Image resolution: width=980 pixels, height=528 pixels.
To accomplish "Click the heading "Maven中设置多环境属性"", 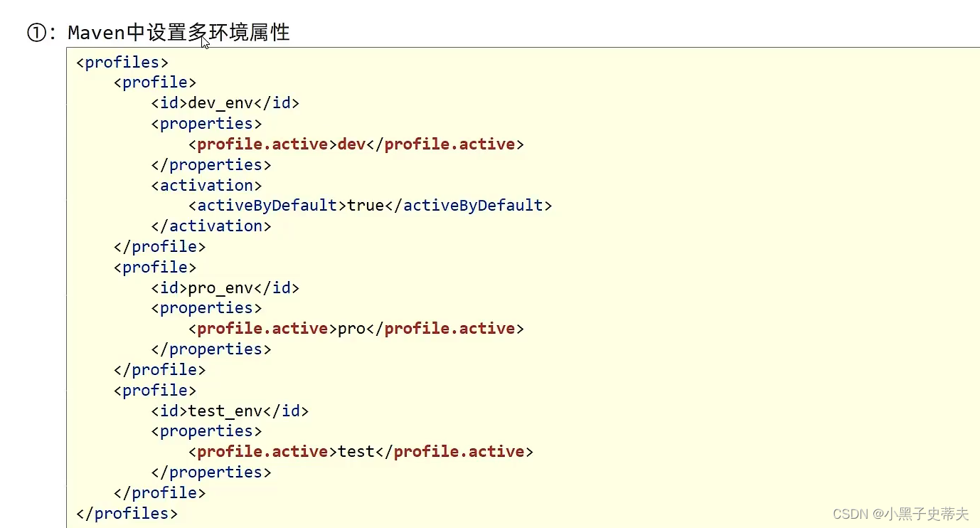I will click(179, 33).
